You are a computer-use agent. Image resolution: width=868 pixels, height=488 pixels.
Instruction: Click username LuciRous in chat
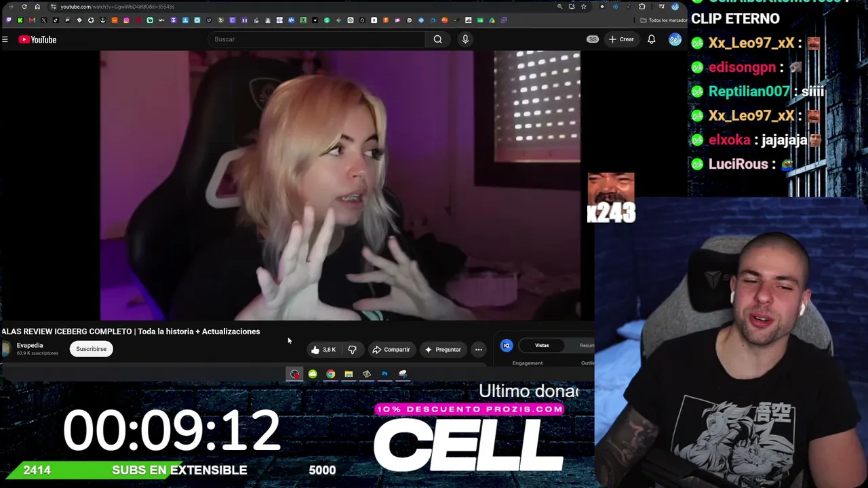click(x=738, y=165)
